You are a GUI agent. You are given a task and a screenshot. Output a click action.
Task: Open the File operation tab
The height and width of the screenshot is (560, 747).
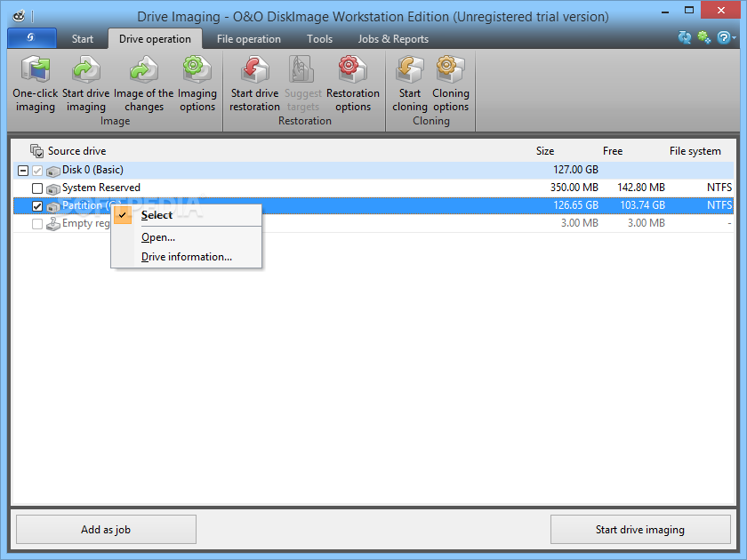[249, 39]
